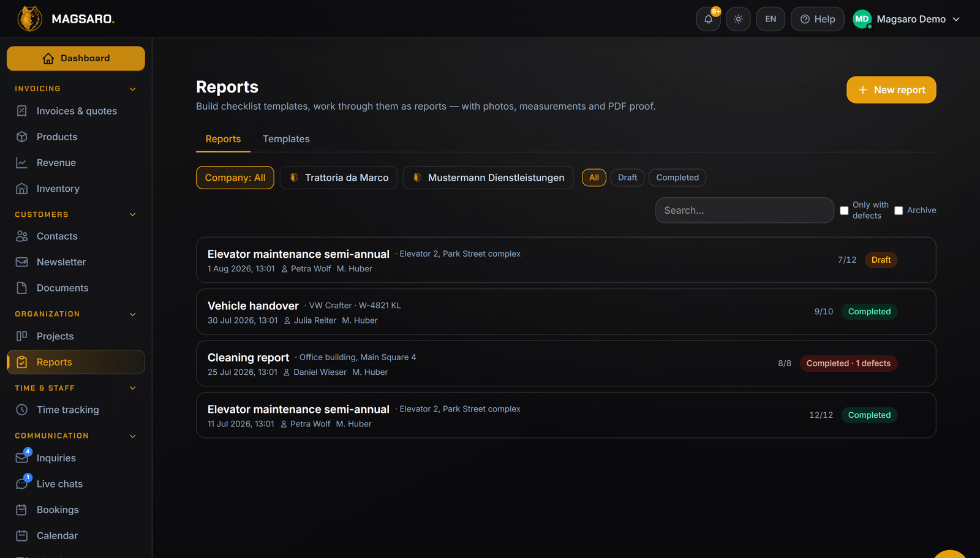Select the All status filter

[x=594, y=178]
